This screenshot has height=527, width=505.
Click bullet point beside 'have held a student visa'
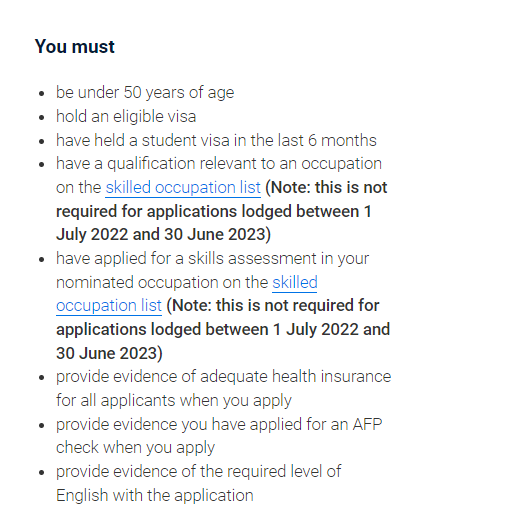[42, 141]
